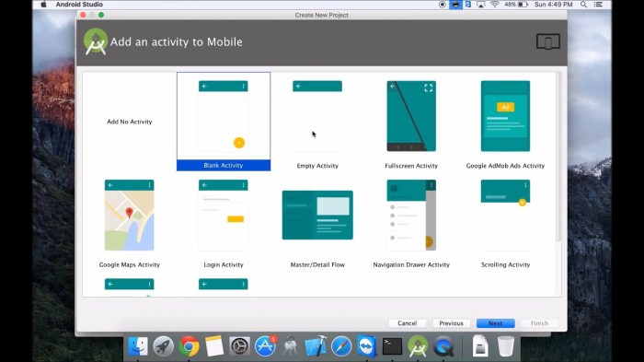Image resolution: width=644 pixels, height=362 pixels.
Task: Select the Scrolling Activity template
Action: pyautogui.click(x=505, y=220)
